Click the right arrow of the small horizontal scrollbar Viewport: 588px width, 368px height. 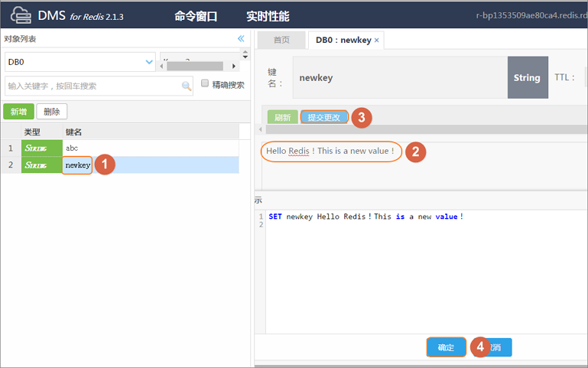(x=234, y=66)
